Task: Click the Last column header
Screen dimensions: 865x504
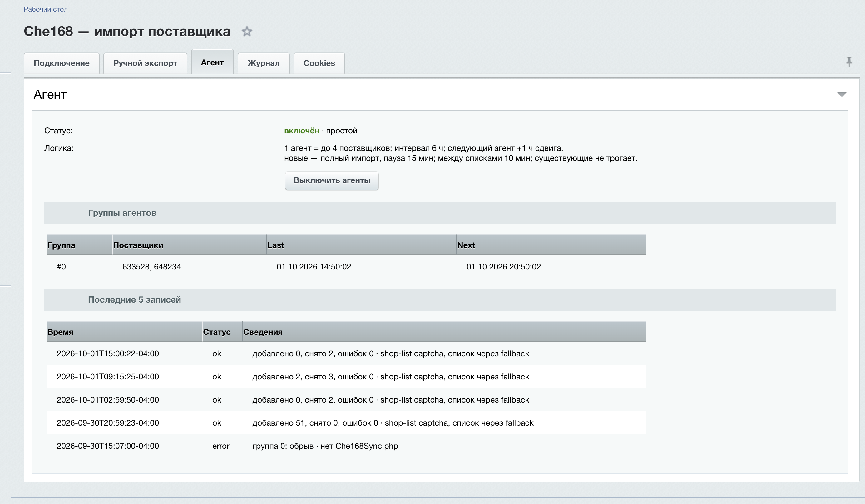Action: pyautogui.click(x=361, y=245)
